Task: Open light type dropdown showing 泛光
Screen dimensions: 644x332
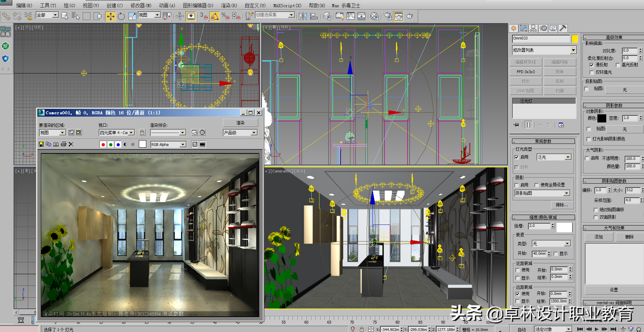Action: click(x=554, y=157)
